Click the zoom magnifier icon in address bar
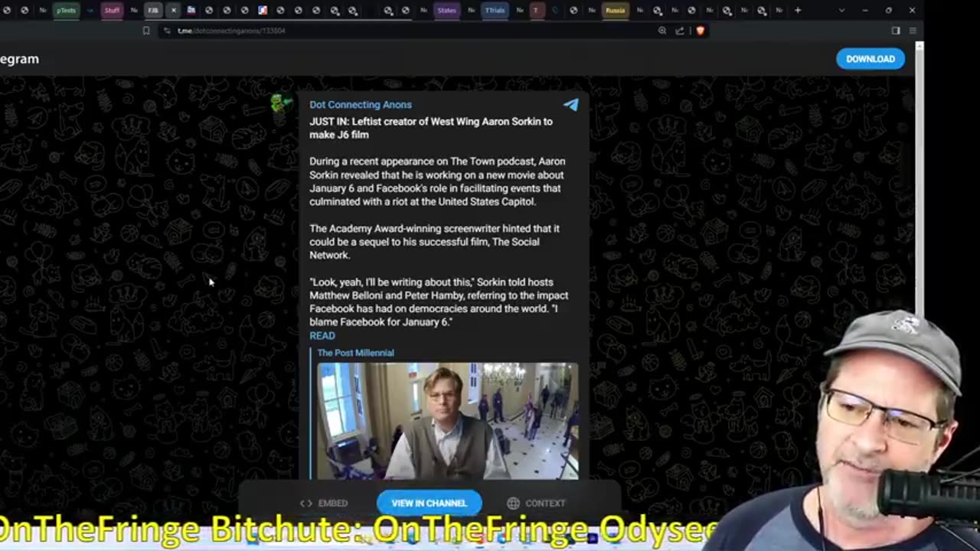 tap(662, 31)
